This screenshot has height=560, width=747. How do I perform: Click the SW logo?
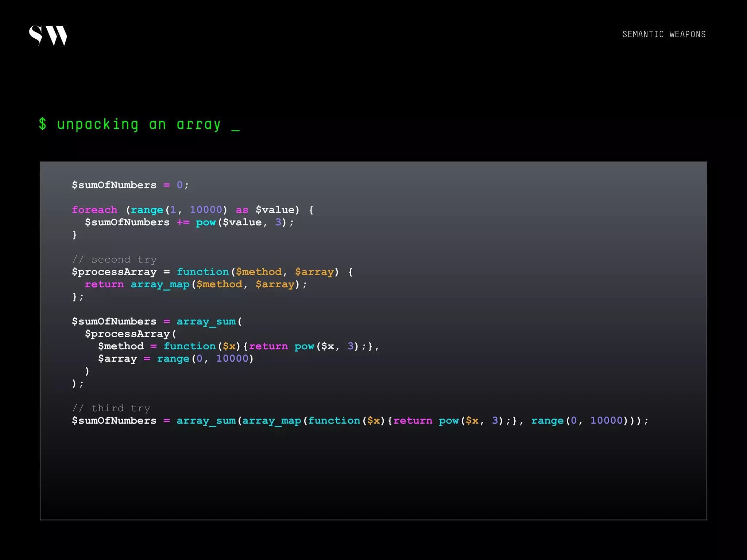click(48, 36)
